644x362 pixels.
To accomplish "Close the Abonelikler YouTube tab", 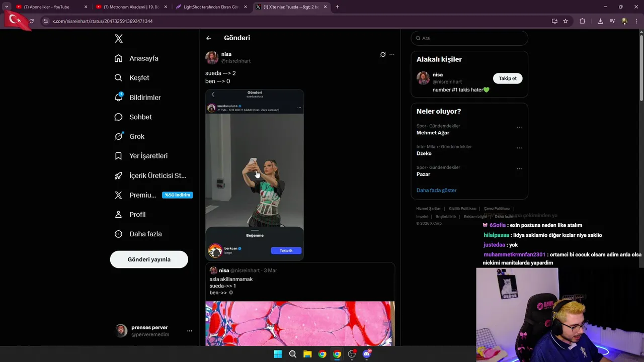I will [86, 7].
